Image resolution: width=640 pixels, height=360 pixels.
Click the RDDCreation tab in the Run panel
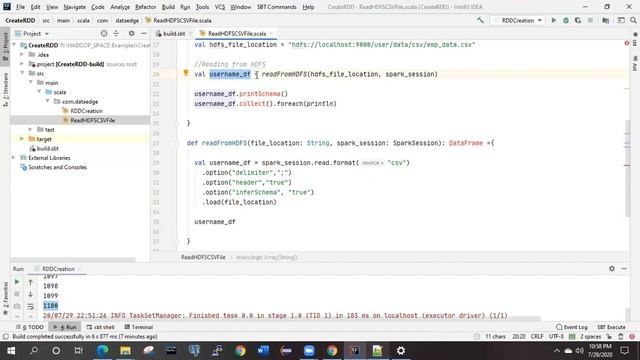point(58,269)
